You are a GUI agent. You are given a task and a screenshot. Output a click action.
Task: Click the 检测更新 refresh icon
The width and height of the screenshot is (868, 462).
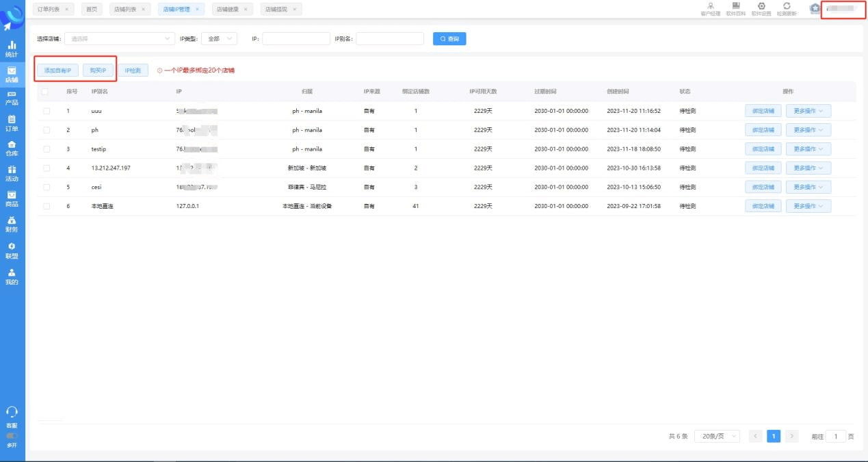pos(787,6)
